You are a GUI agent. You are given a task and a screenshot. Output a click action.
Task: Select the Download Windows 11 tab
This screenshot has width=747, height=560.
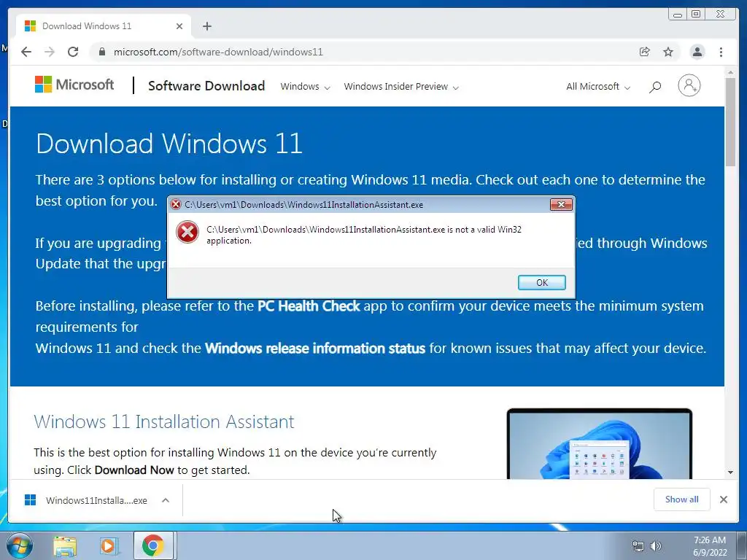104,26
